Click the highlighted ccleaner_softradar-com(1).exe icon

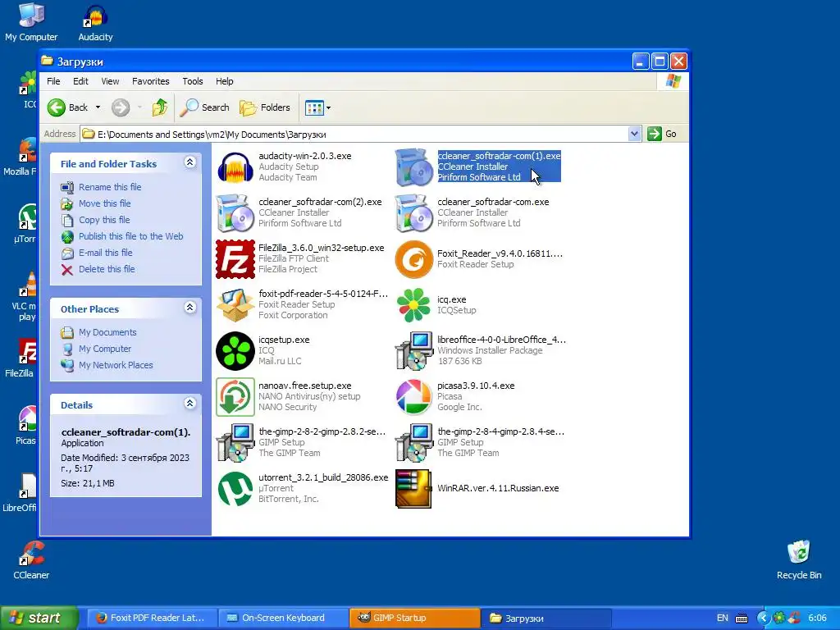pos(413,167)
